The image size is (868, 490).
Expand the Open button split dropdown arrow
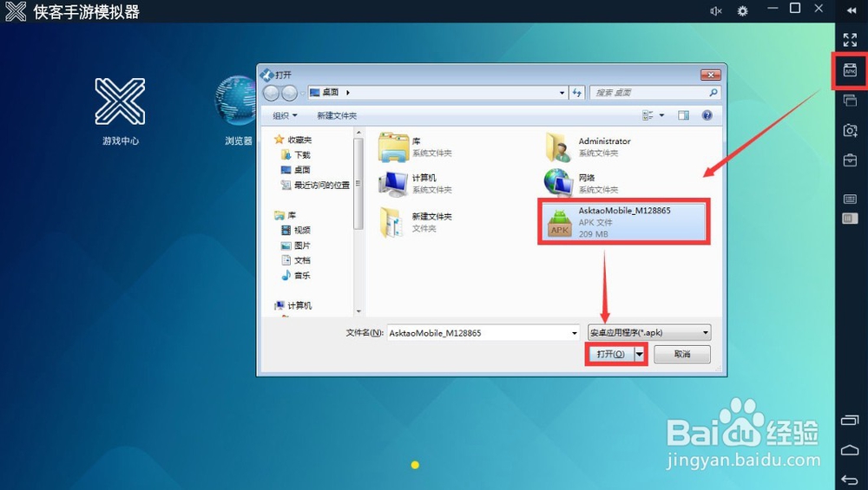pos(640,354)
